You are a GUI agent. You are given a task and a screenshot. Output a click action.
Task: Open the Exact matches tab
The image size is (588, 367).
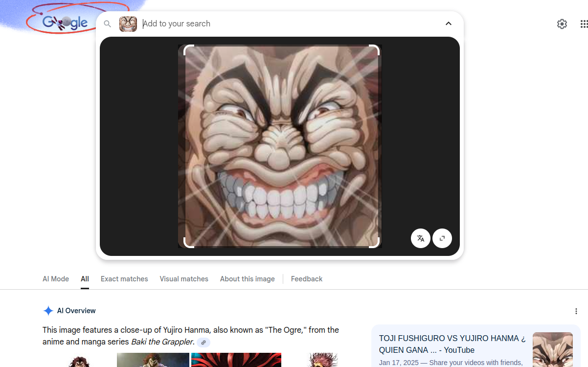(x=124, y=279)
